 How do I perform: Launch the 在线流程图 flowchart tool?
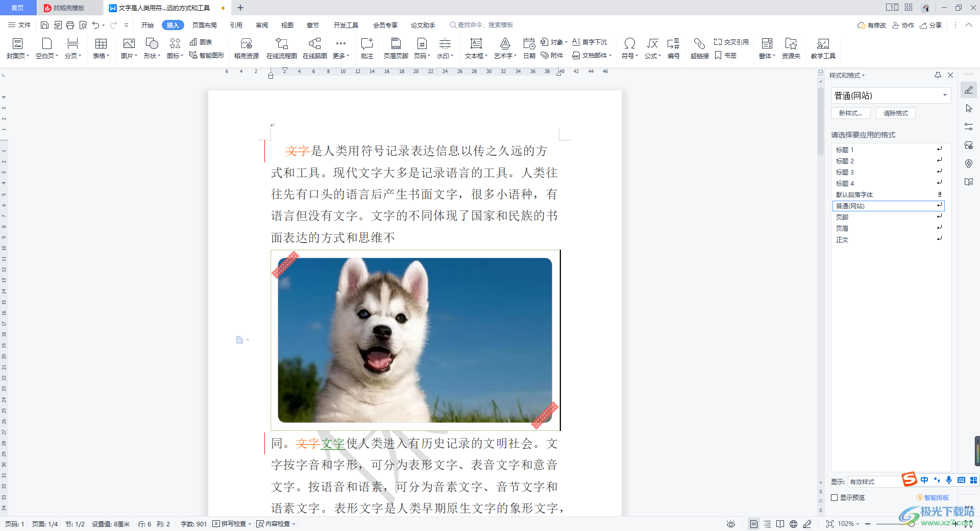point(282,49)
